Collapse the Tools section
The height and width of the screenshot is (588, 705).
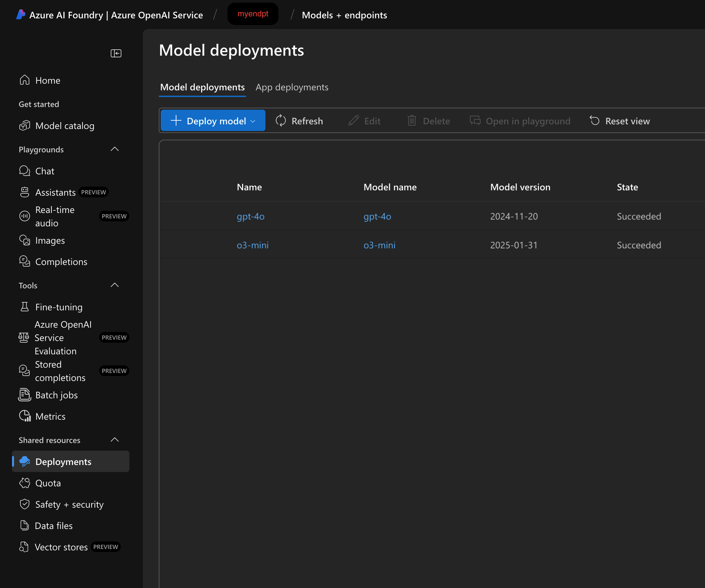coord(115,285)
